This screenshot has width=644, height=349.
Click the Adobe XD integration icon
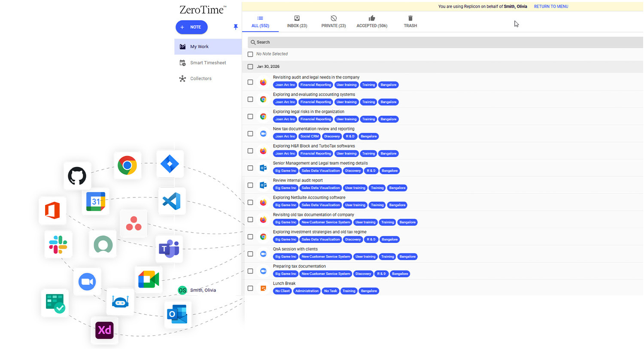click(104, 330)
